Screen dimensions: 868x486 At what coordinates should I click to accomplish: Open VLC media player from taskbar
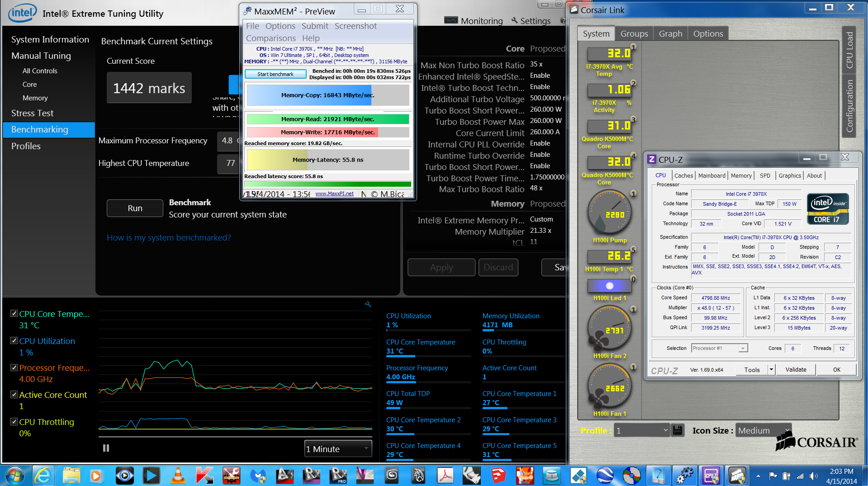pyautogui.click(x=178, y=476)
